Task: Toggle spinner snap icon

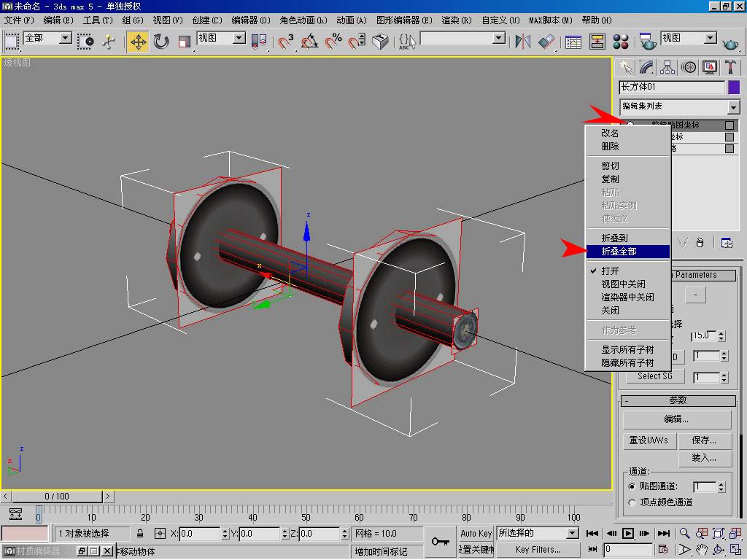Action: (x=356, y=42)
